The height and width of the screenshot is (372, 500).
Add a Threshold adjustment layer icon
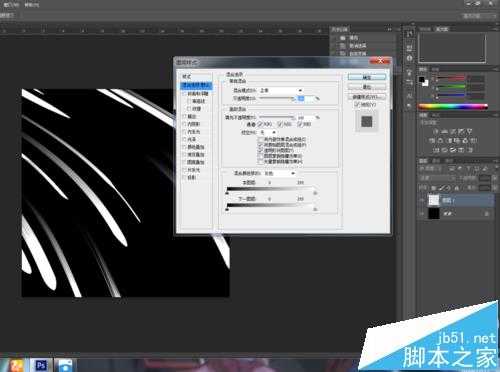pos(453,150)
